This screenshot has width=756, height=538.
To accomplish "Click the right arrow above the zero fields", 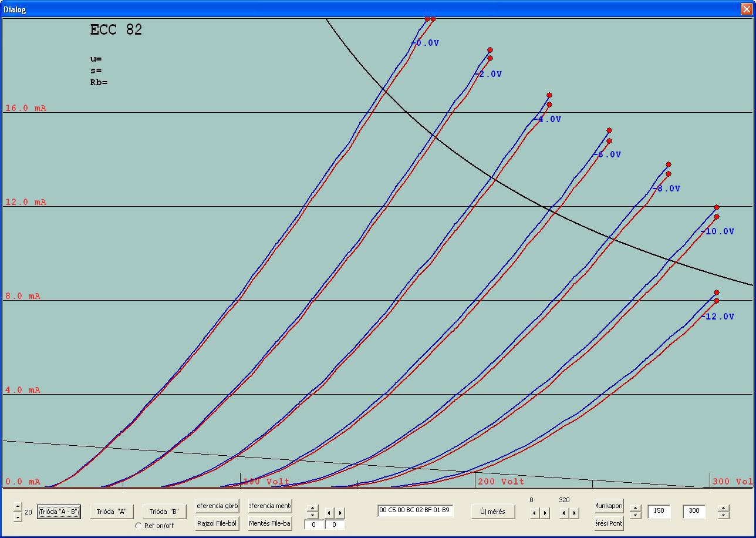I will [x=340, y=513].
